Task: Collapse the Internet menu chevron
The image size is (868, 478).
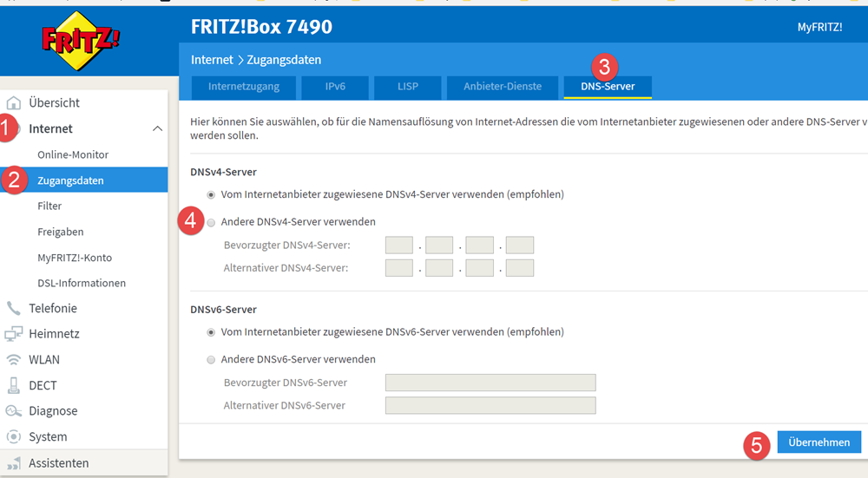Action: pyautogui.click(x=157, y=128)
